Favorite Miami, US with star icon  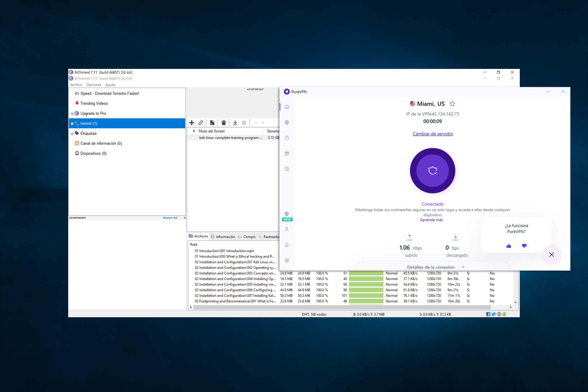pos(452,104)
